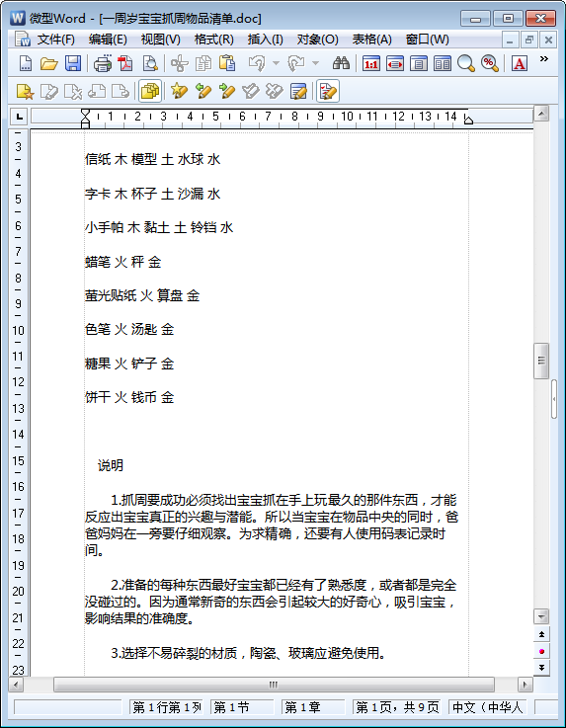Click the left indent marker on ruler
The width and height of the screenshot is (566, 728).
tap(85, 119)
